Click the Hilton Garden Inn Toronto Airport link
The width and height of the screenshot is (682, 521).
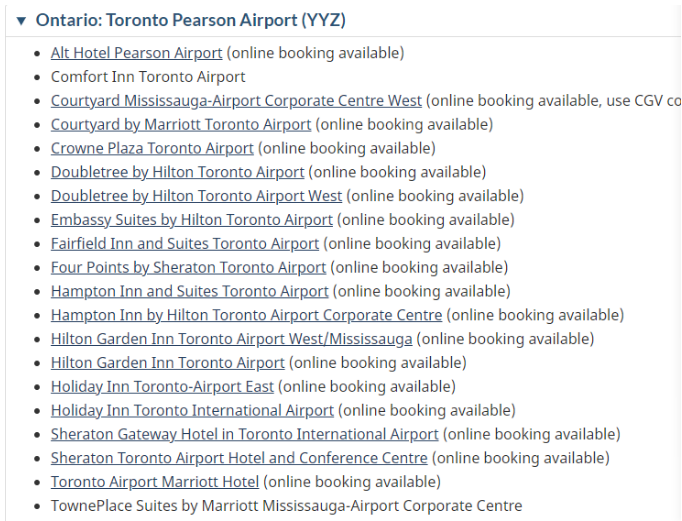point(168,363)
